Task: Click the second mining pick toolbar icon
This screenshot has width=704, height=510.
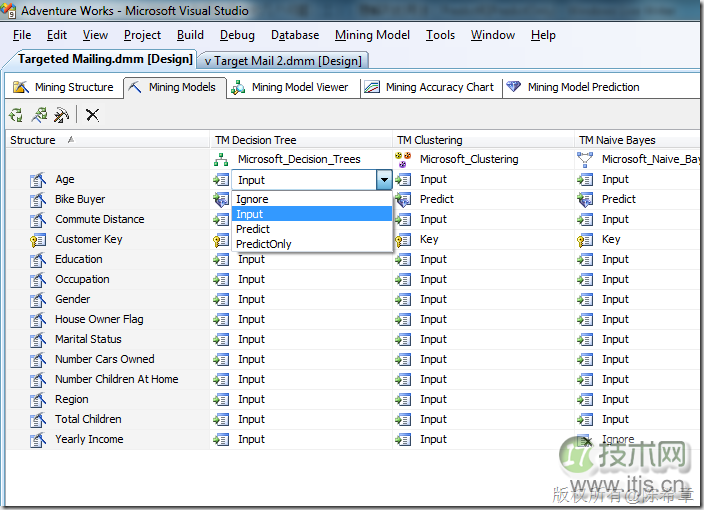Action: [x=39, y=115]
